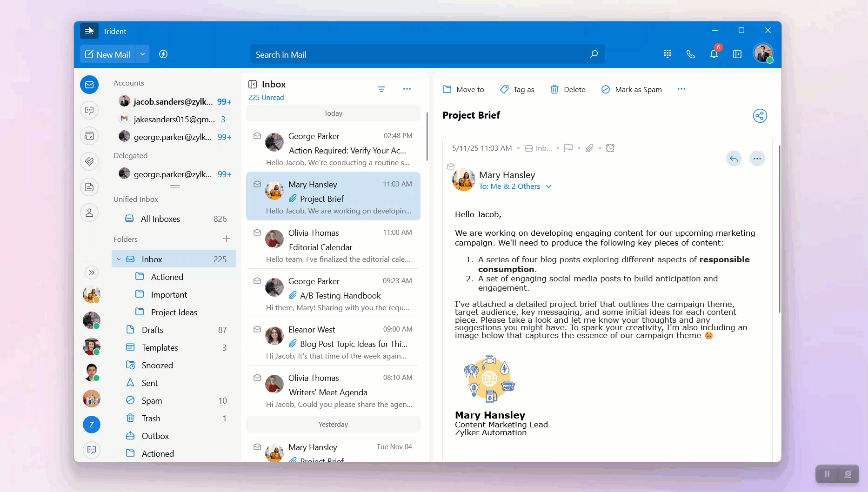The image size is (868, 492).
Task: Click the attachment paperclip in message header
Action: click(x=589, y=148)
